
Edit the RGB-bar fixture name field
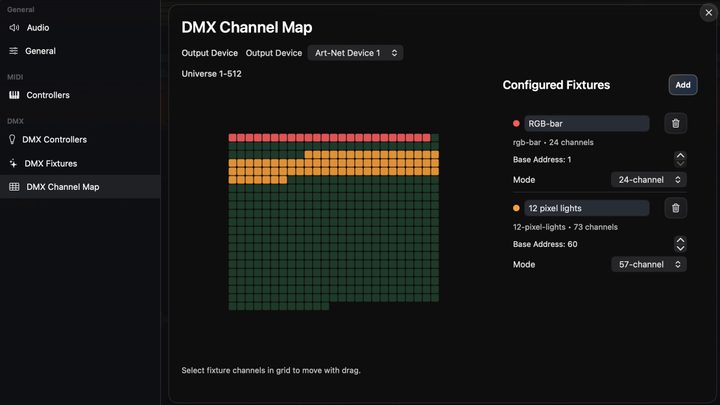pos(587,124)
